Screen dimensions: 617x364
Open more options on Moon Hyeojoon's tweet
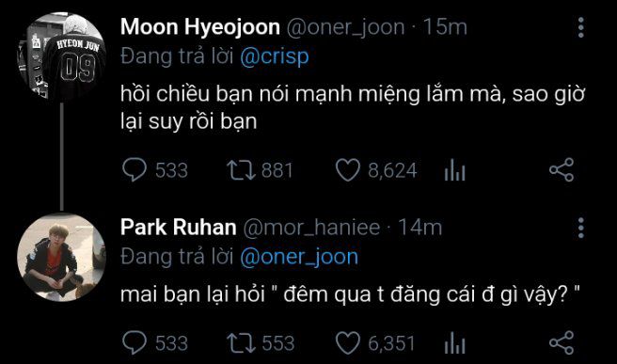(x=581, y=27)
